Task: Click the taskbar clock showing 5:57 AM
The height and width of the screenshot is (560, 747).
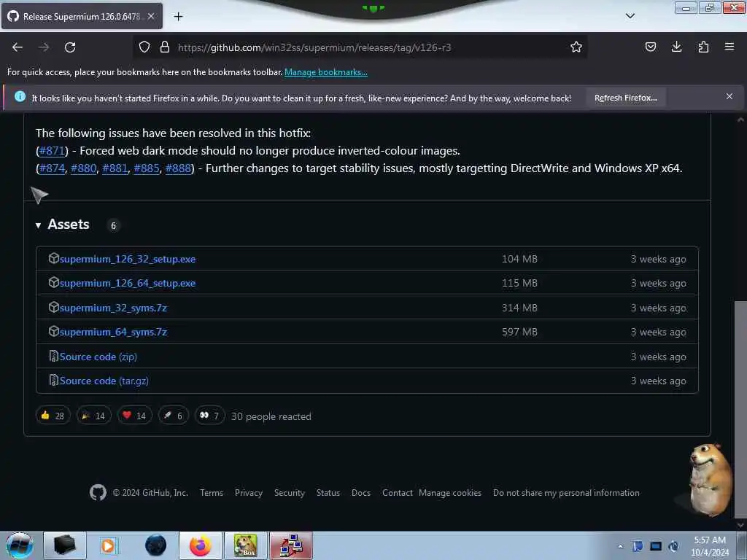Action: click(710, 546)
